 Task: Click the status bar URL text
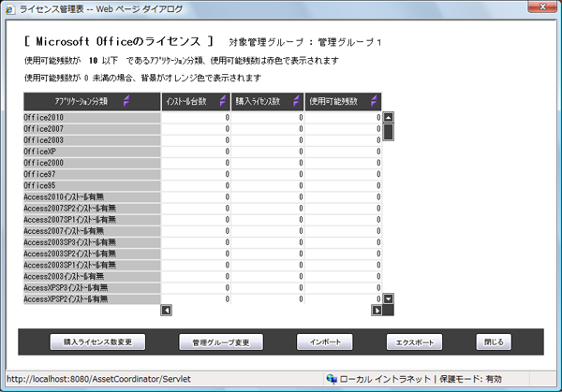pos(99,379)
